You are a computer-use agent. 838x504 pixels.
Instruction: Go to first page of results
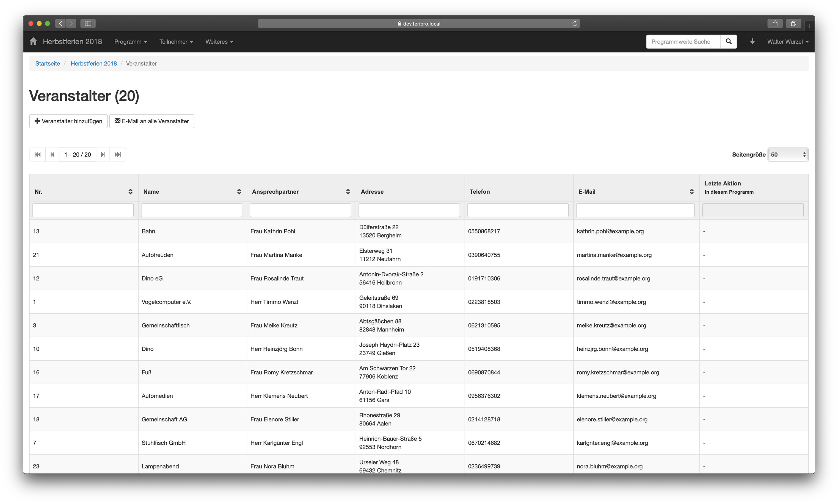[x=37, y=155]
